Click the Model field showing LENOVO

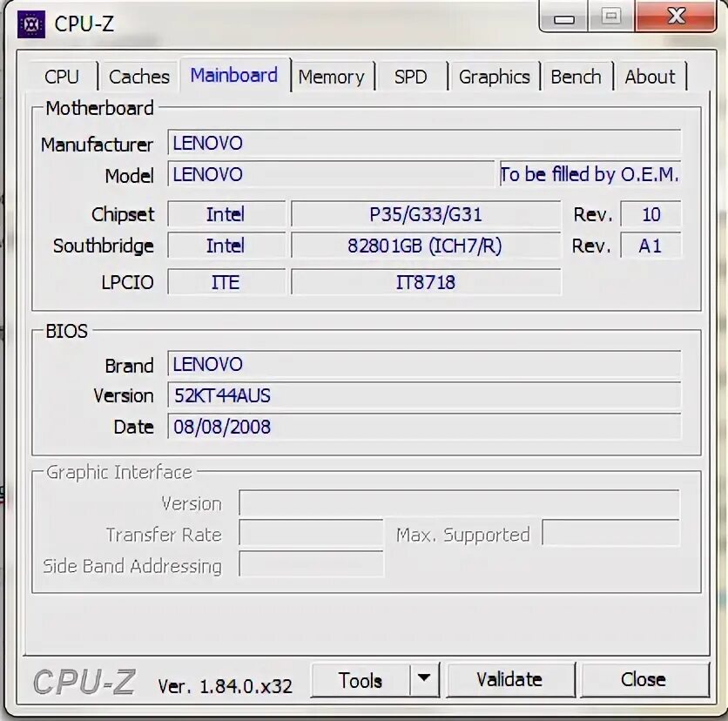tap(331, 174)
